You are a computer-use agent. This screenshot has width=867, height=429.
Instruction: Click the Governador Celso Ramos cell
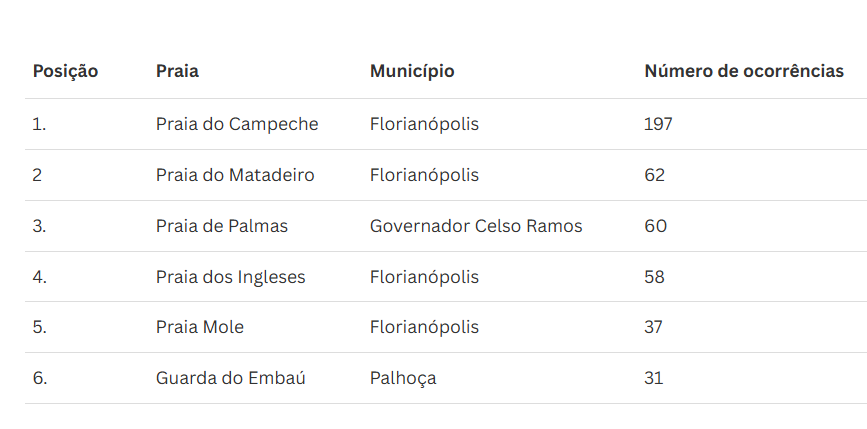[x=476, y=226]
